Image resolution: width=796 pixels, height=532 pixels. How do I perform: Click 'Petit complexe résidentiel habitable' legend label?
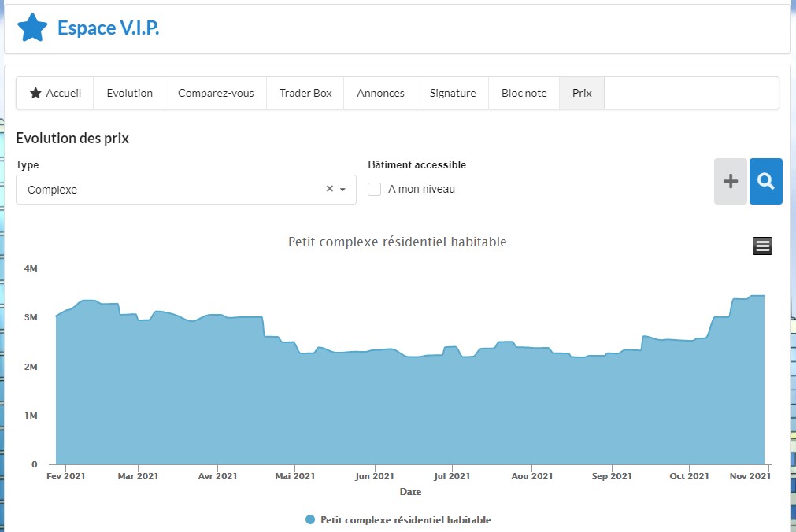pos(405,519)
